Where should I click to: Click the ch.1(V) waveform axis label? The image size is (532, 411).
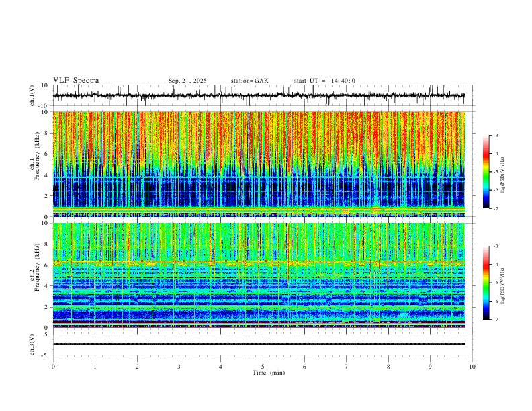[x=32, y=95]
